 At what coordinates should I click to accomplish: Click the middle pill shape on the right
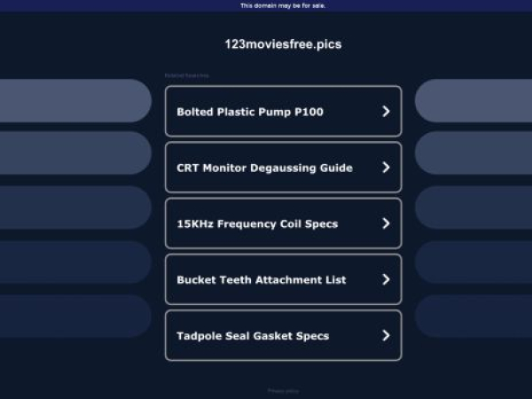pyautogui.click(x=473, y=207)
